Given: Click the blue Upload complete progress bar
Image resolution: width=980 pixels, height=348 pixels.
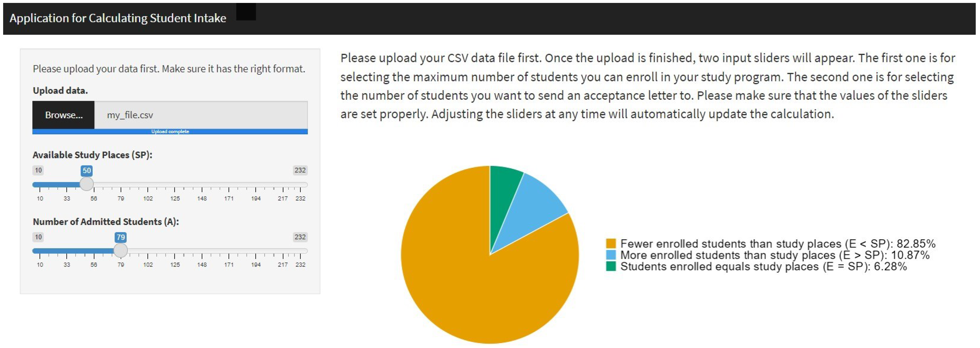Looking at the screenshot, I should [x=170, y=132].
